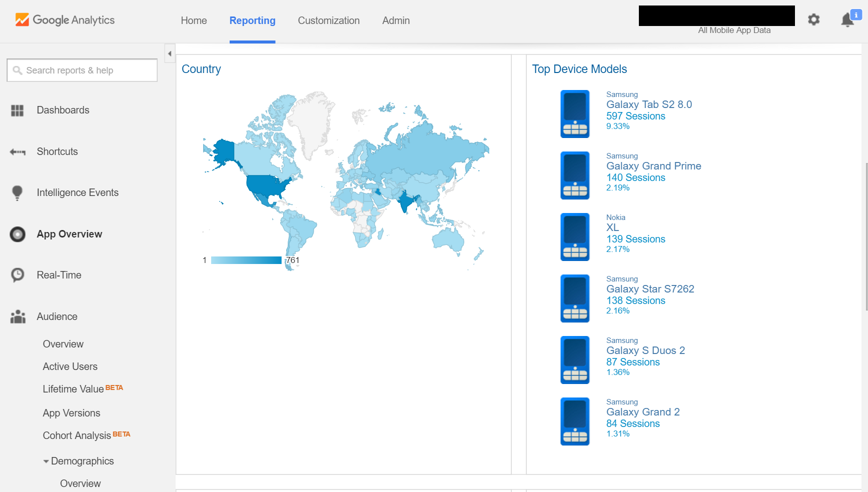The height and width of the screenshot is (492, 868).
Task: Click Russia on the world map
Action: (x=425, y=152)
